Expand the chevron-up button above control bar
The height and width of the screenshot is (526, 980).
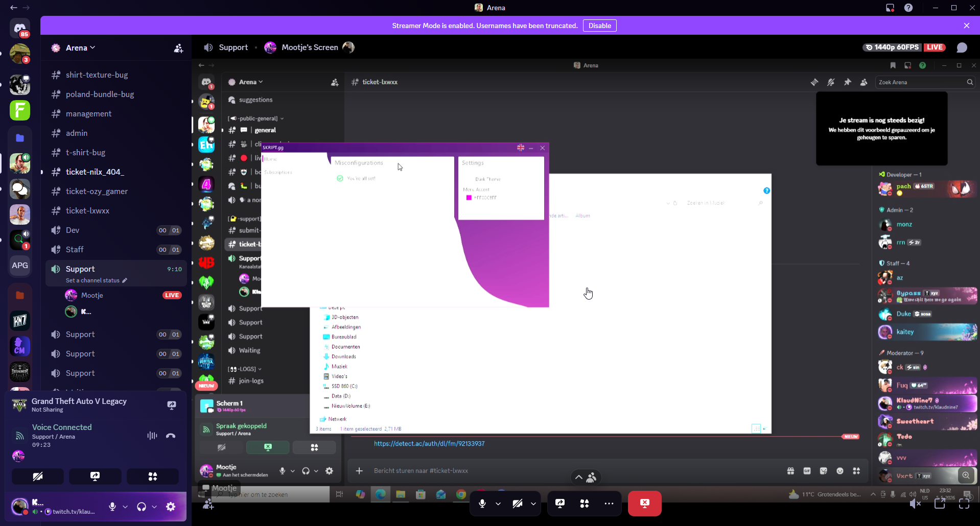pyautogui.click(x=578, y=477)
